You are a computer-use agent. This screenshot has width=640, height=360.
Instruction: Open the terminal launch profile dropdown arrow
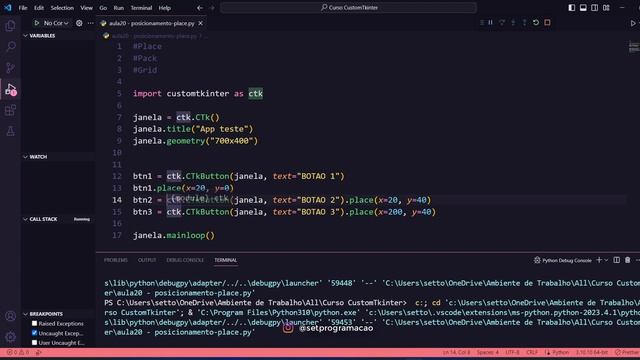(607, 260)
